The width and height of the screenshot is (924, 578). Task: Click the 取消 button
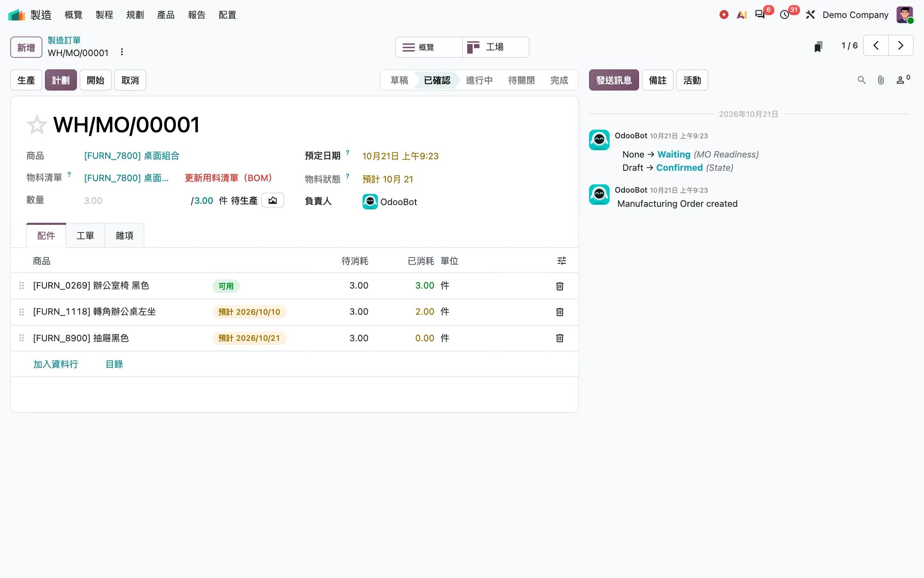(130, 80)
